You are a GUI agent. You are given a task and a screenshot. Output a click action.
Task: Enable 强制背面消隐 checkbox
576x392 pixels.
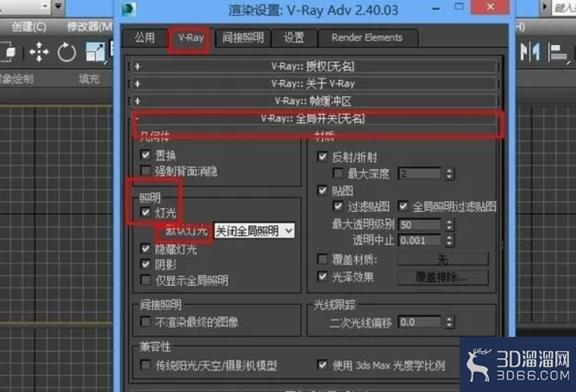click(146, 171)
